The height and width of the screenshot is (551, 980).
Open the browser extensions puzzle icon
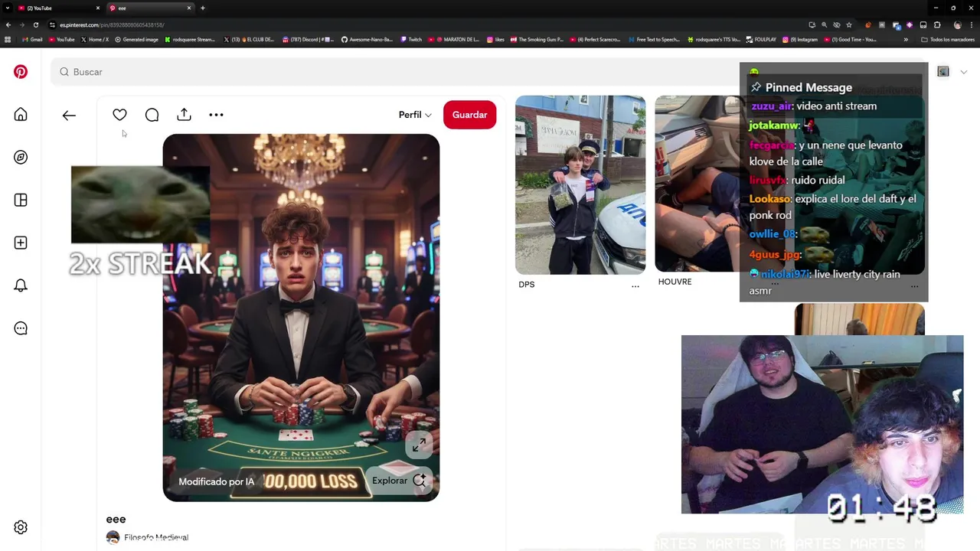pyautogui.click(x=937, y=24)
